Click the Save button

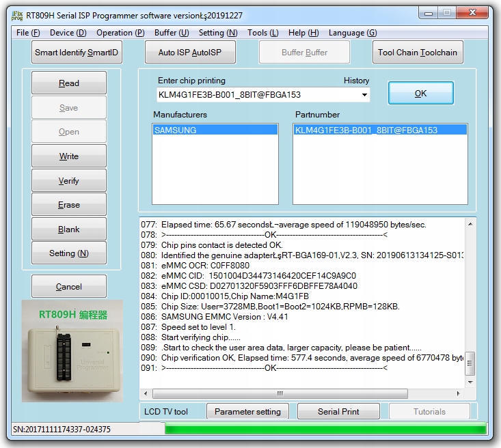pos(69,108)
